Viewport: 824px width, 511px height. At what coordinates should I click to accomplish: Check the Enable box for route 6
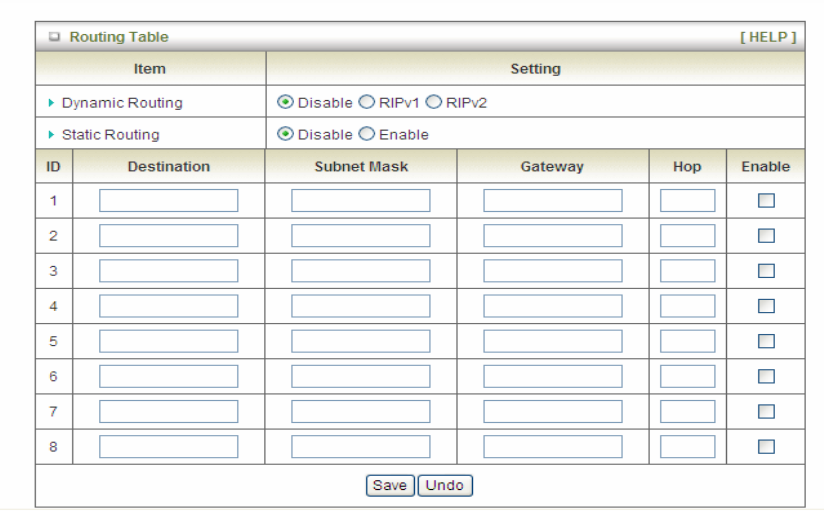(766, 376)
